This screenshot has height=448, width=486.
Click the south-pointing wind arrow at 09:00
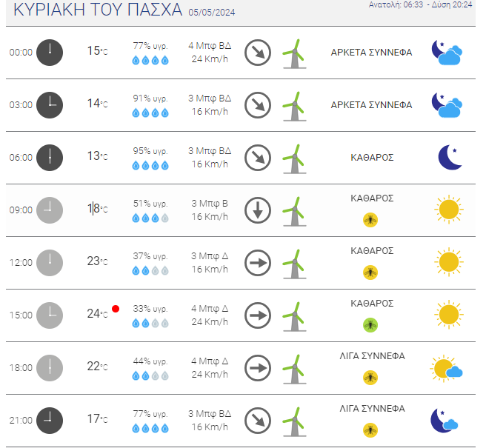pyautogui.click(x=258, y=210)
